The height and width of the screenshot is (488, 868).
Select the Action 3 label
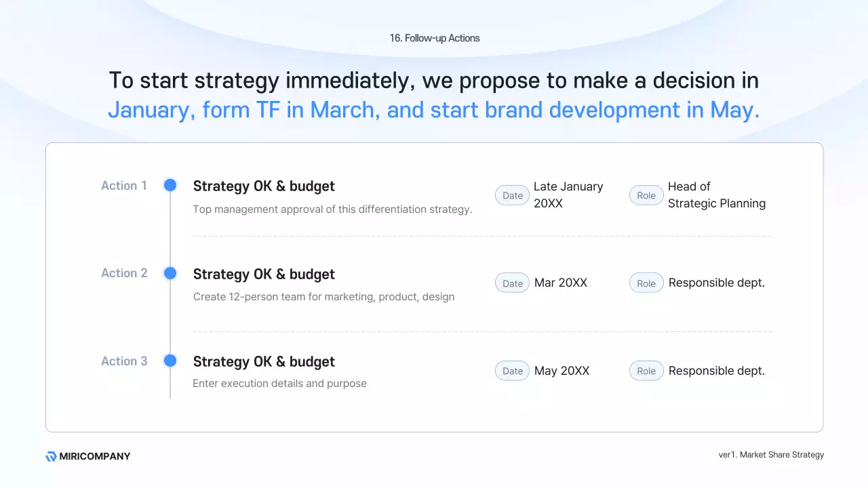[124, 361]
